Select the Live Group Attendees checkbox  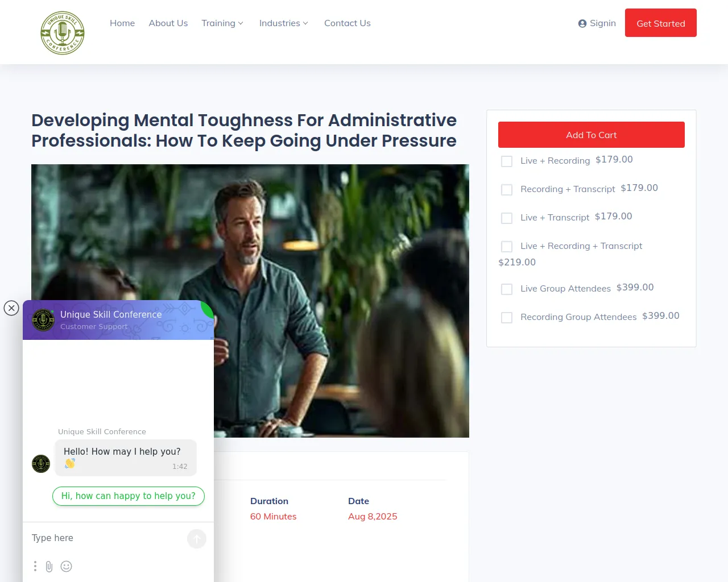(507, 289)
